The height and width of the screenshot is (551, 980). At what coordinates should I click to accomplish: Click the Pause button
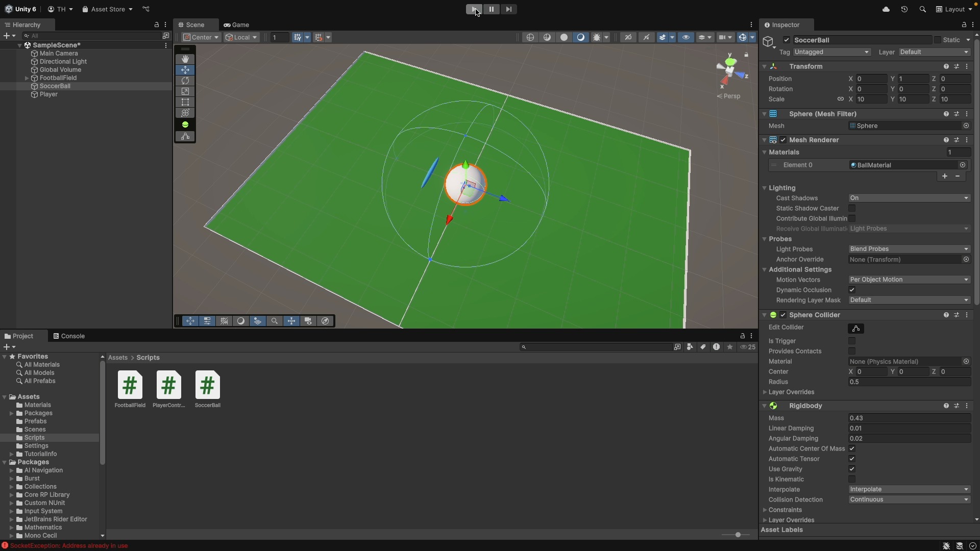(x=492, y=9)
